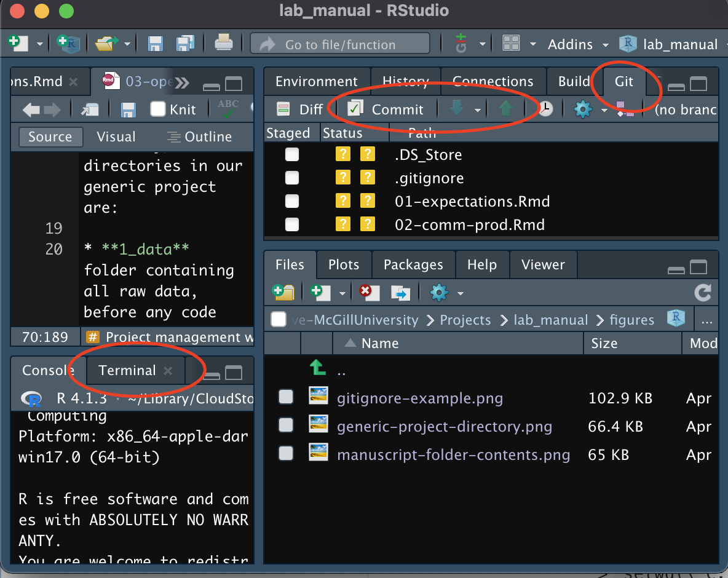Stage the .gitignore file checkbox
Screen dimensions: 728x578
point(292,178)
